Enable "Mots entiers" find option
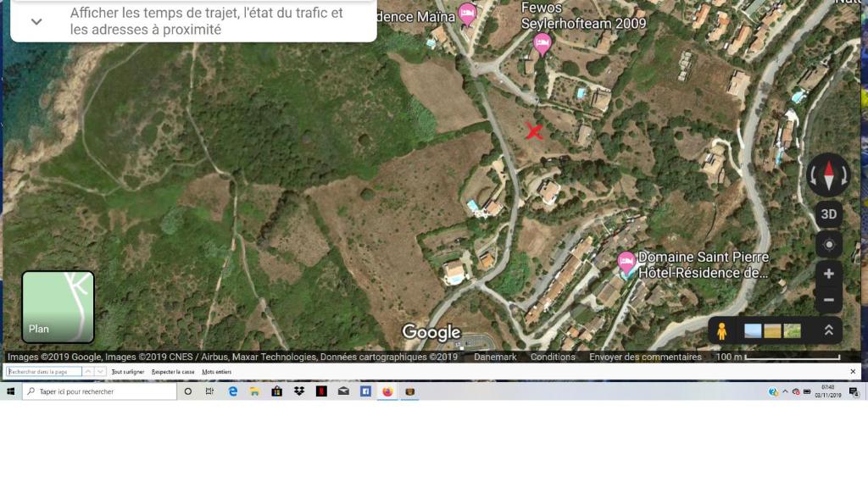 point(216,372)
